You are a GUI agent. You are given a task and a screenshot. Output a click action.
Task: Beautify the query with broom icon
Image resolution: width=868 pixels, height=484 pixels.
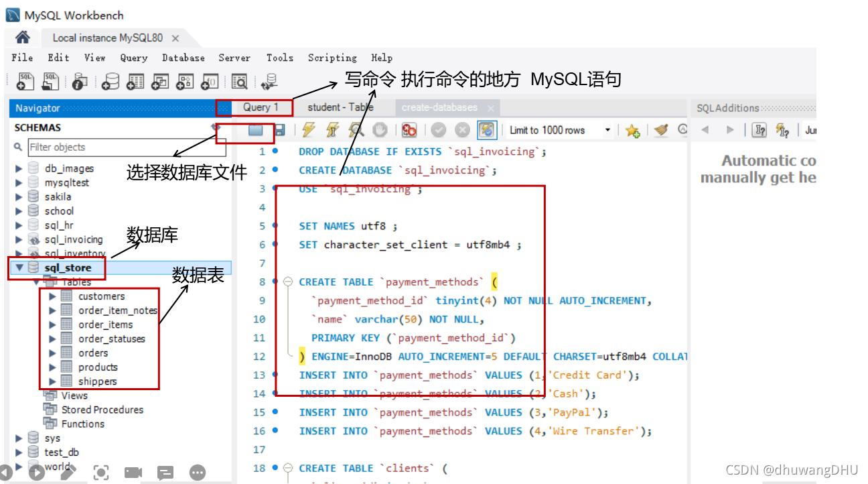pos(661,130)
